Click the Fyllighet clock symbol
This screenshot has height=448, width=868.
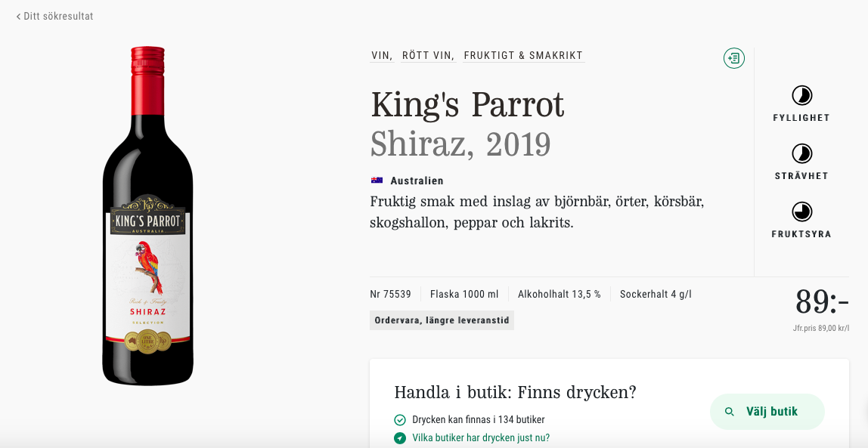pyautogui.click(x=801, y=95)
